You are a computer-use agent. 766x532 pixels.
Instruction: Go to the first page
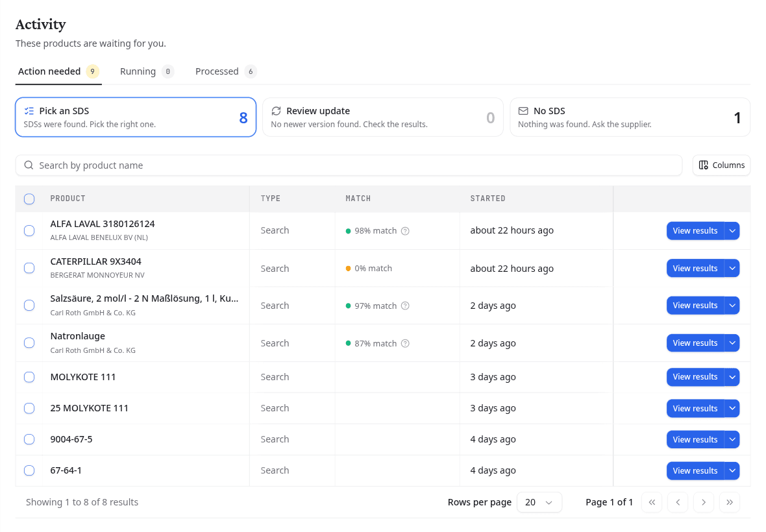pos(652,502)
